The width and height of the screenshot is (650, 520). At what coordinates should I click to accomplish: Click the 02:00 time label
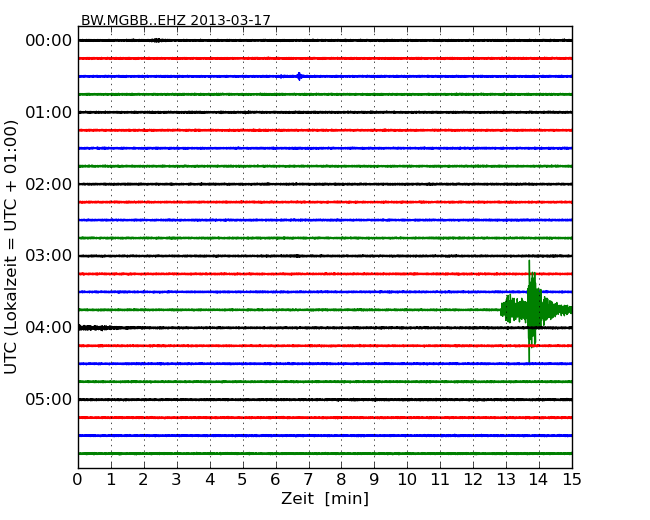coord(49,184)
